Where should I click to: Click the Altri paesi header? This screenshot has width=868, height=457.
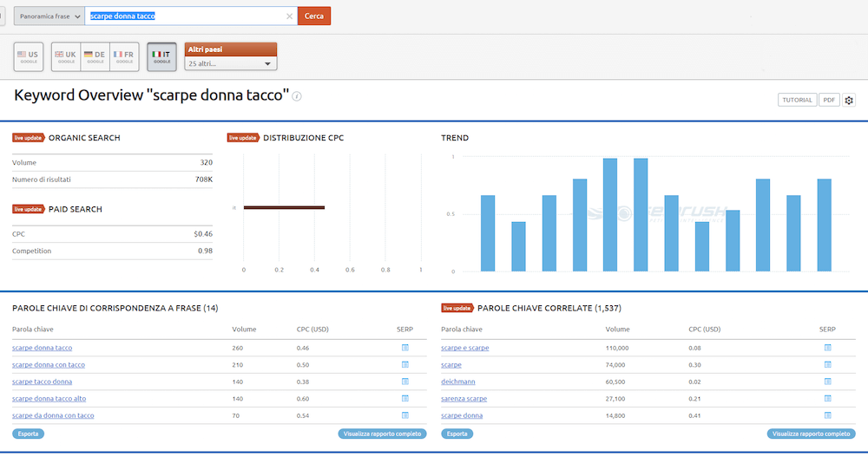point(230,49)
